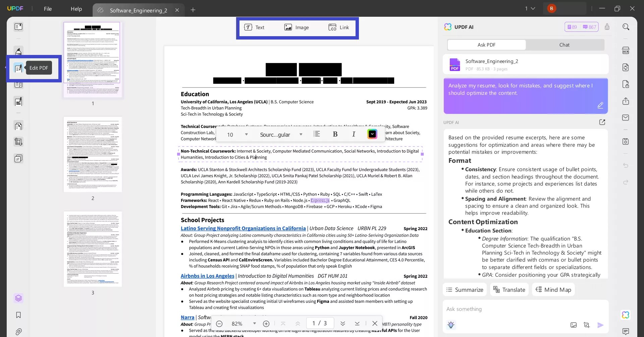This screenshot has height=337, width=644.
Task: Toggle Italic formatting in text toolbar
Action: tap(354, 134)
